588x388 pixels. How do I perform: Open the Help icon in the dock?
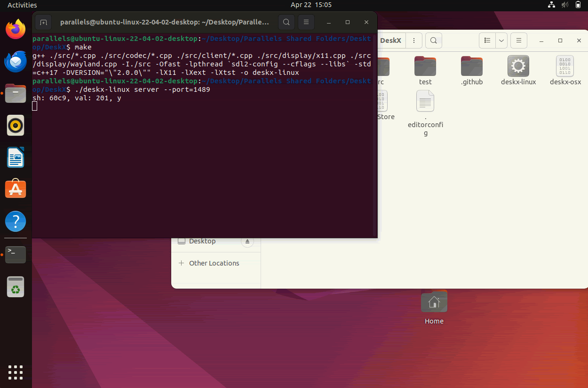pyautogui.click(x=16, y=221)
